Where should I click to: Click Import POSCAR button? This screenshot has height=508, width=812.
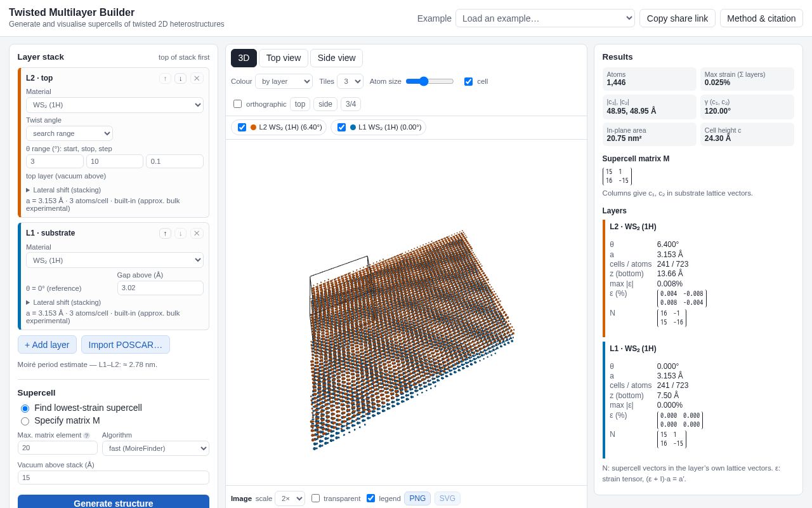126,345
